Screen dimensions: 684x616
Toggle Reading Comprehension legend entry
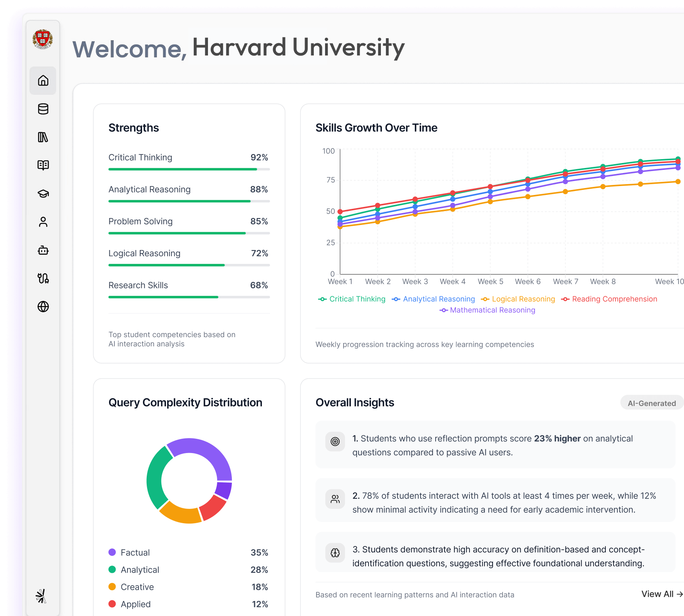[x=609, y=299]
